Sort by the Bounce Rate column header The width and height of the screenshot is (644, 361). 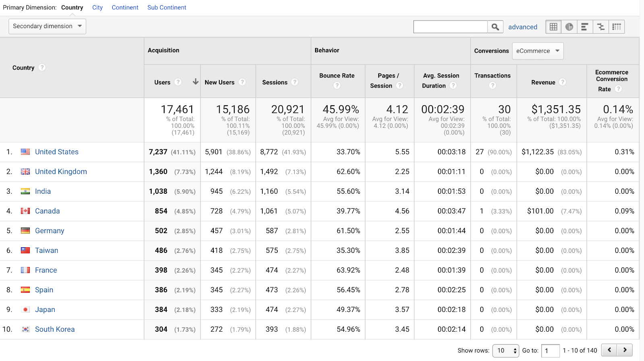tap(337, 76)
